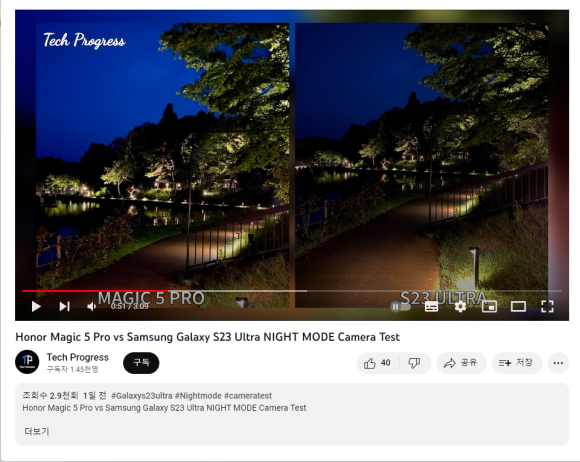Like the video with thumbs up

click(x=377, y=363)
